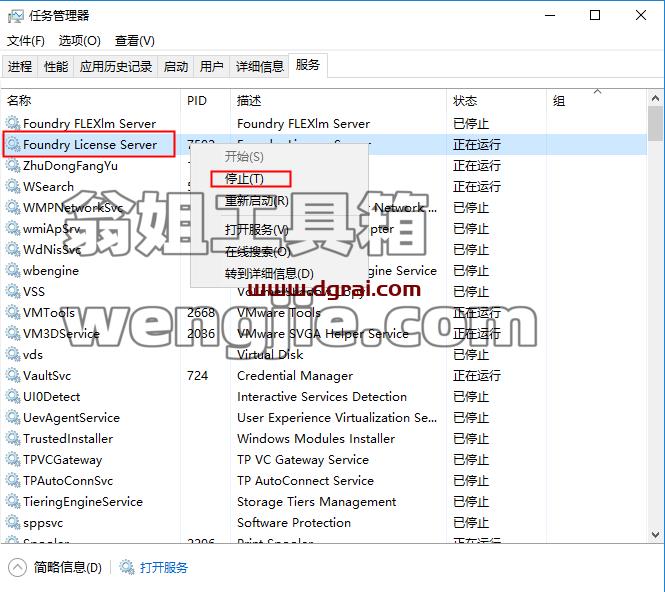
Task: Select the gear icon of ZhuDongFangYu service
Action: 13,165
